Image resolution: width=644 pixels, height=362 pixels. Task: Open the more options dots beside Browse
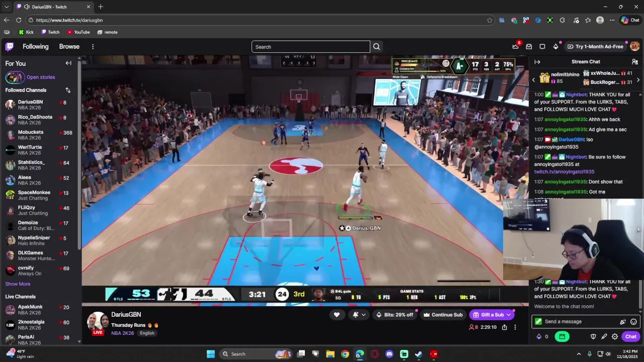click(x=93, y=46)
